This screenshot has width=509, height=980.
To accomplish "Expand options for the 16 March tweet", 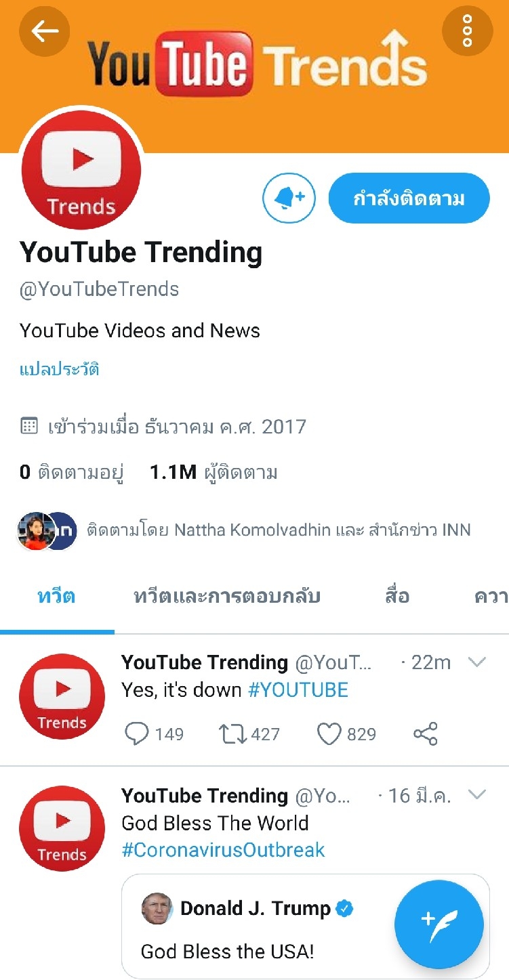I will tap(477, 795).
